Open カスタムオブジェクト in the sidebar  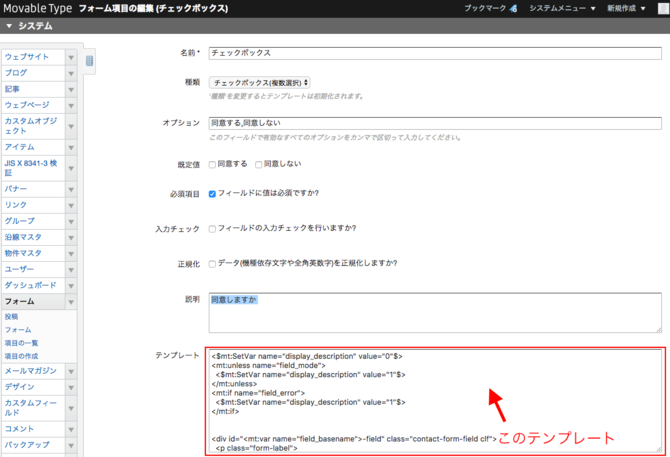(x=31, y=126)
